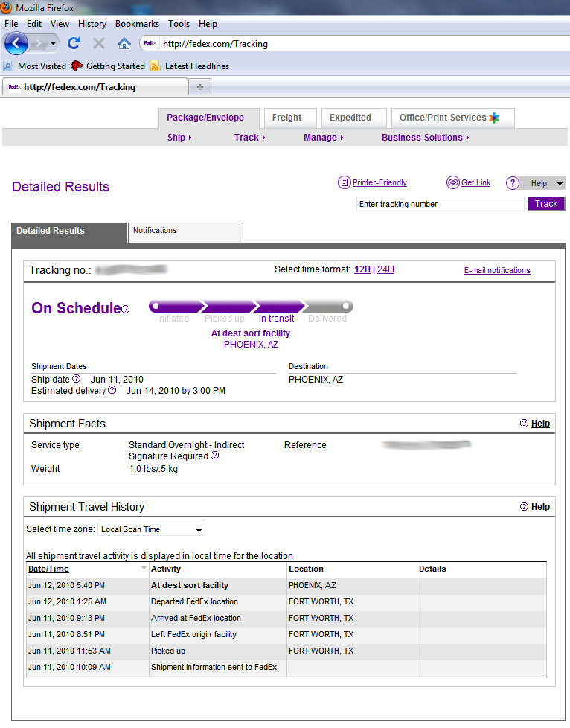
Task: Click question icon next to On Schedule
Action: point(126,310)
